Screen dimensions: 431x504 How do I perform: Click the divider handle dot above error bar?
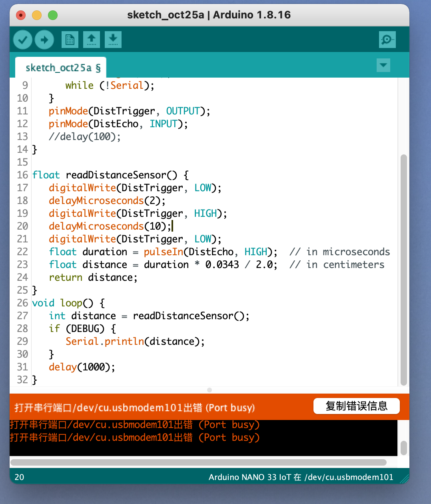210,390
